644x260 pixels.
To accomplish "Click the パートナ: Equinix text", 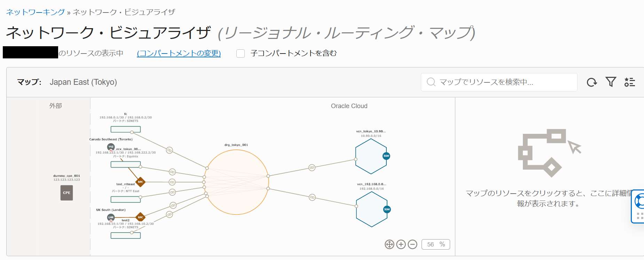I will [126, 156].
